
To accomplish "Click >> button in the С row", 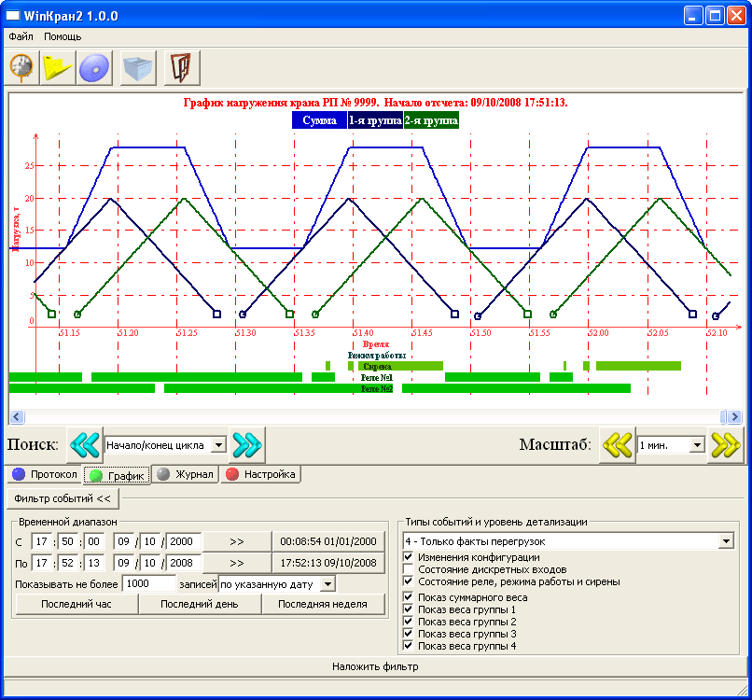I will tap(237, 541).
